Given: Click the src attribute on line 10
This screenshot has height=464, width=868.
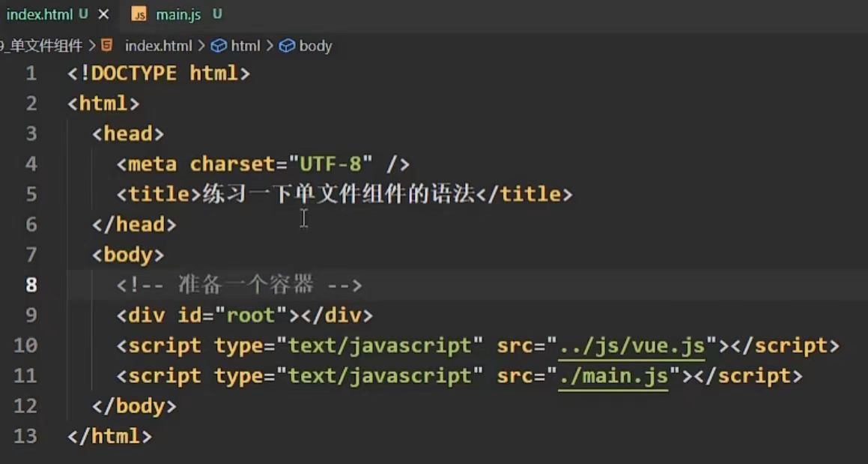Looking at the screenshot, I should (x=515, y=346).
